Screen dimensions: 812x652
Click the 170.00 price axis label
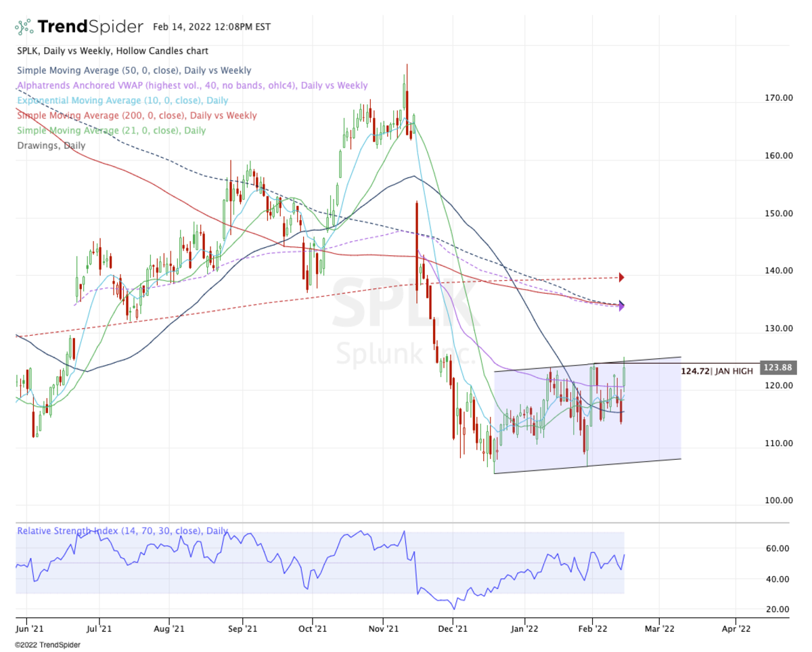pyautogui.click(x=779, y=97)
